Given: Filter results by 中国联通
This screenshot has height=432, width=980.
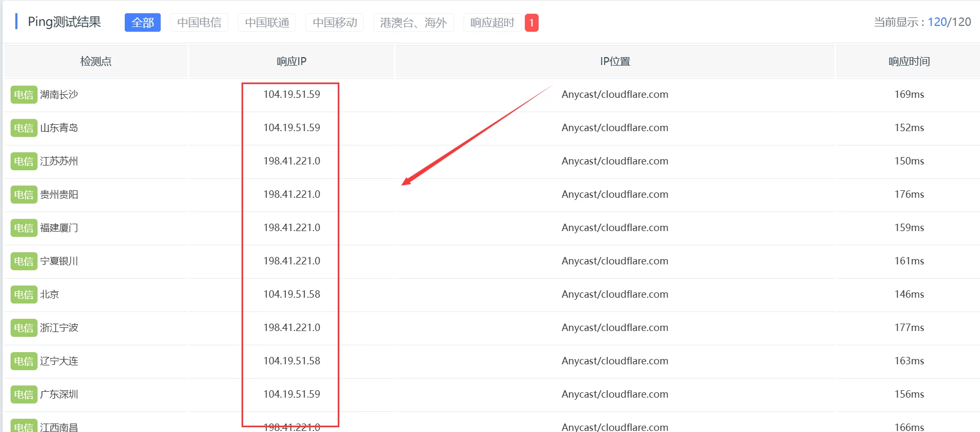Looking at the screenshot, I should click(266, 23).
